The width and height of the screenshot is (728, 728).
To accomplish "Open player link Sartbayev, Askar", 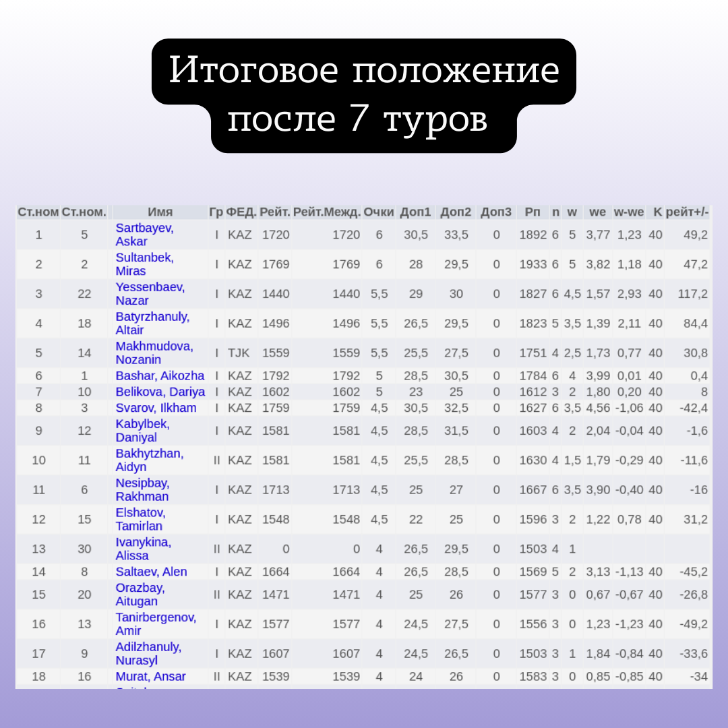I will tap(144, 235).
